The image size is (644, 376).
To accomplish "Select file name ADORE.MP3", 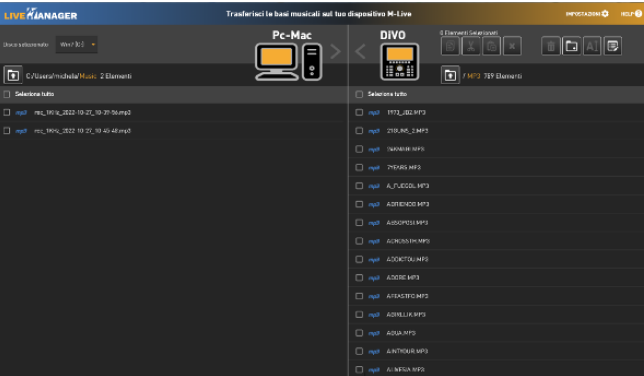I will point(403,278).
